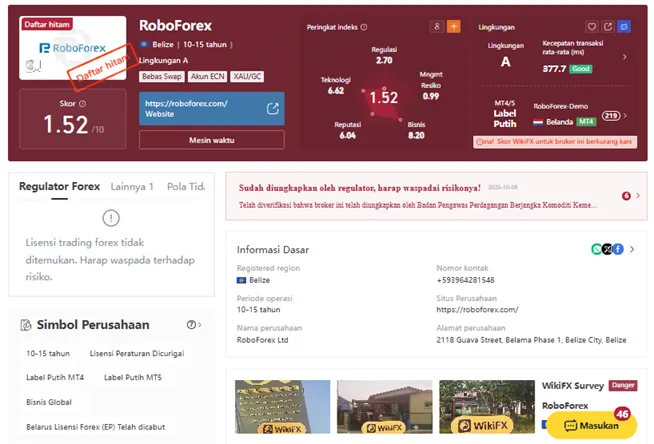Viewport: 654px width, 444px height.
Task: Open the company site link in Situs Perusahaan
Action: point(477,310)
